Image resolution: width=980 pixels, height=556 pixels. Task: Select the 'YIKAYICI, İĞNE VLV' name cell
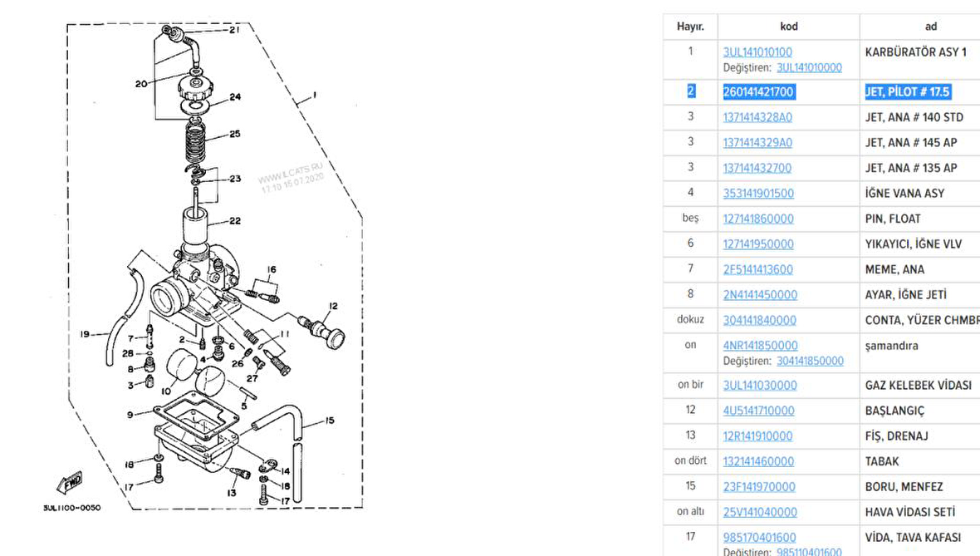(x=920, y=244)
